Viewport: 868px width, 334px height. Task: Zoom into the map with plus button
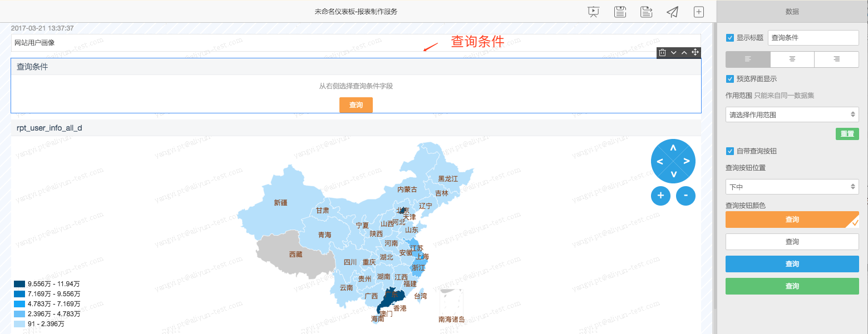coord(660,196)
